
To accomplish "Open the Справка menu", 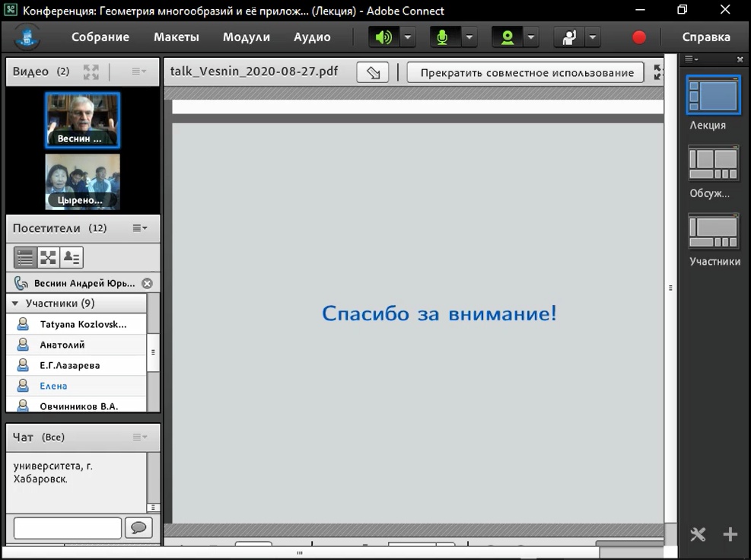I will (705, 37).
